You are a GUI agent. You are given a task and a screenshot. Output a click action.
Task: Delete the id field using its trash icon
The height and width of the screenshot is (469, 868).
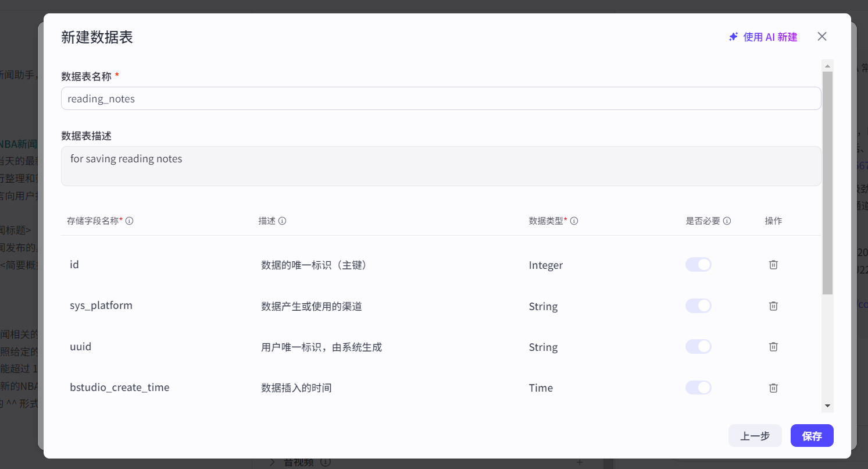[x=773, y=264]
